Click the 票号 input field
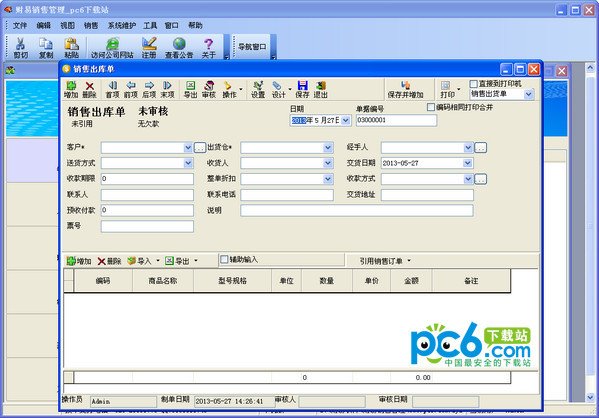 [147, 226]
